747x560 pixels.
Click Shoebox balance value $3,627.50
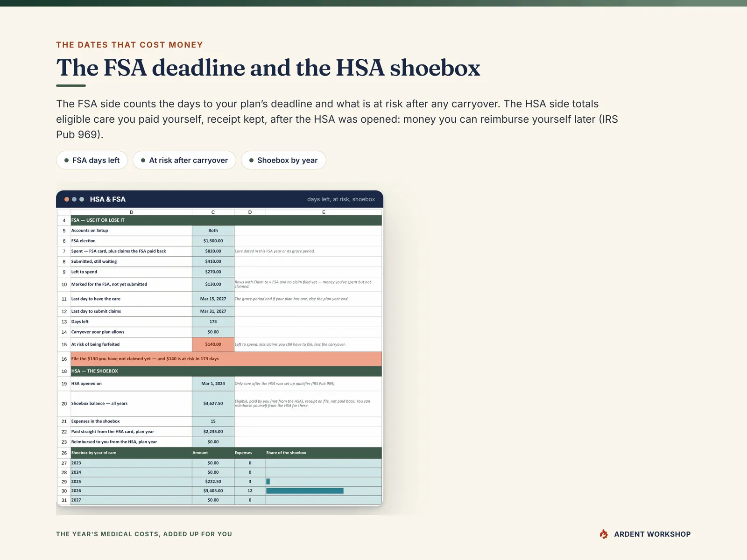[213, 403]
